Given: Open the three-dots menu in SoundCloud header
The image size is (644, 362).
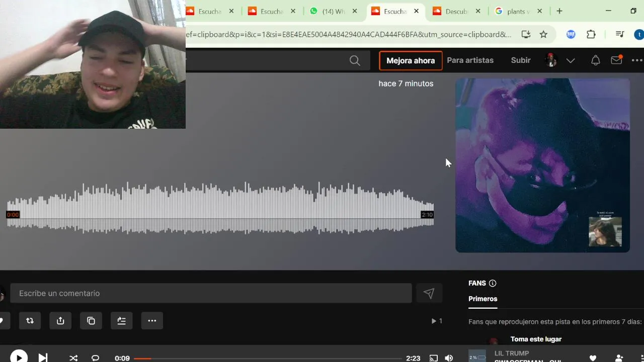Looking at the screenshot, I should click(x=637, y=60).
